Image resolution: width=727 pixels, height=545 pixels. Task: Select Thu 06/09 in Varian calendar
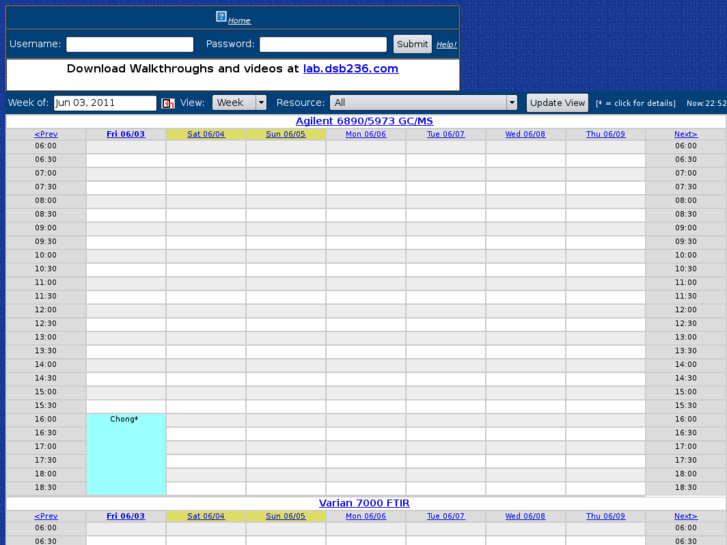pos(606,516)
